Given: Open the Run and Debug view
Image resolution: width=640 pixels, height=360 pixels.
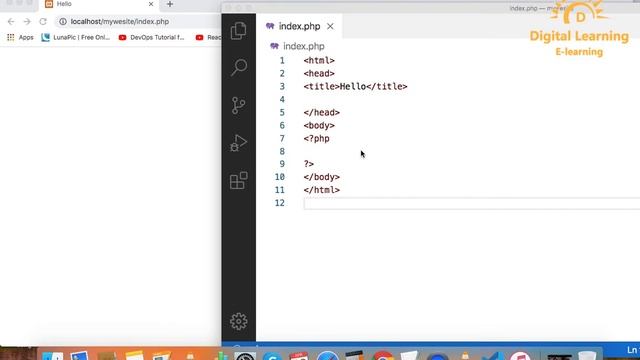Looking at the screenshot, I should coord(238,143).
